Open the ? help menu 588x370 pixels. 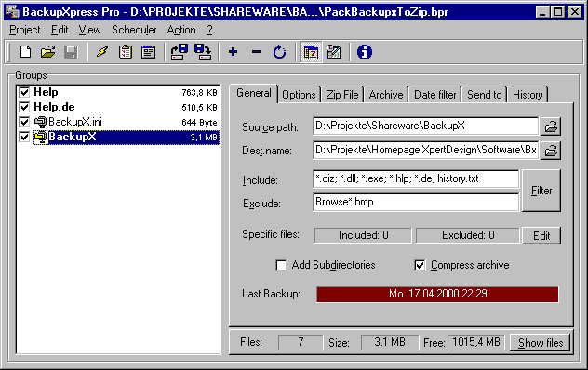209,30
